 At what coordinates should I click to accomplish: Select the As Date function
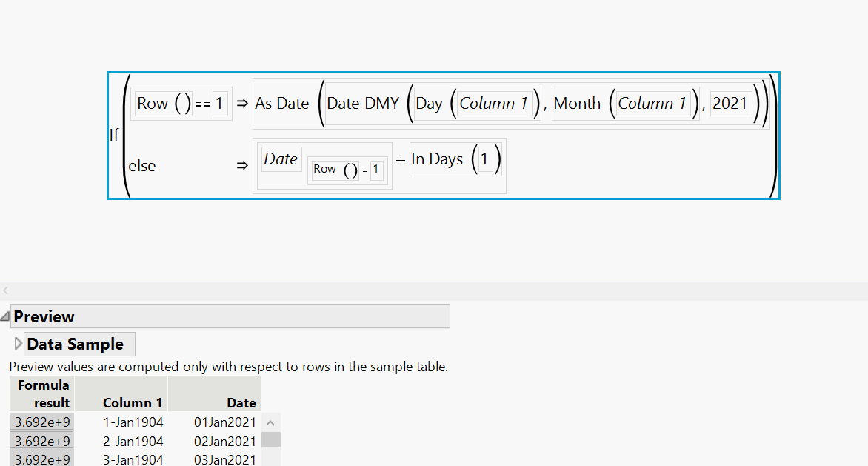(281, 104)
